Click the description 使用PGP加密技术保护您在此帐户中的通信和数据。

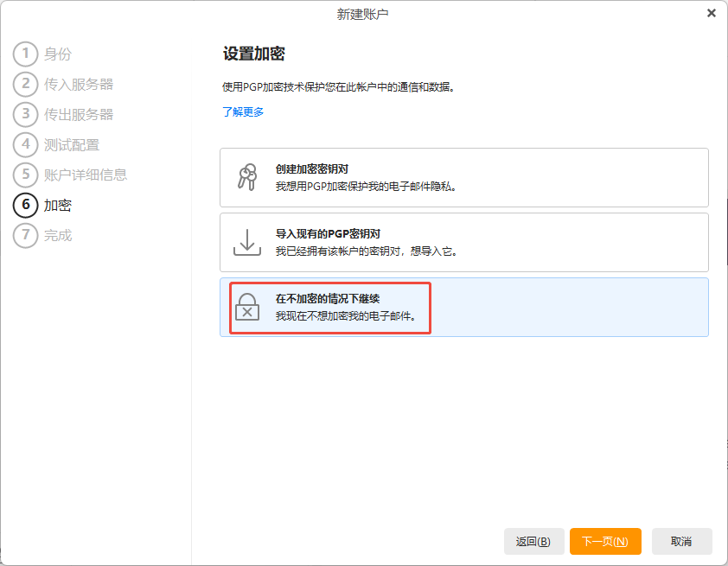coord(338,86)
